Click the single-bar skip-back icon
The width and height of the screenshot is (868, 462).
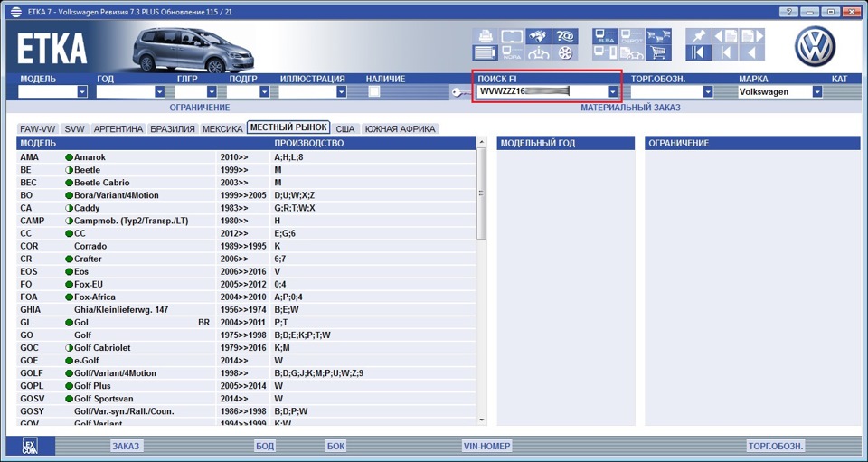[x=725, y=53]
